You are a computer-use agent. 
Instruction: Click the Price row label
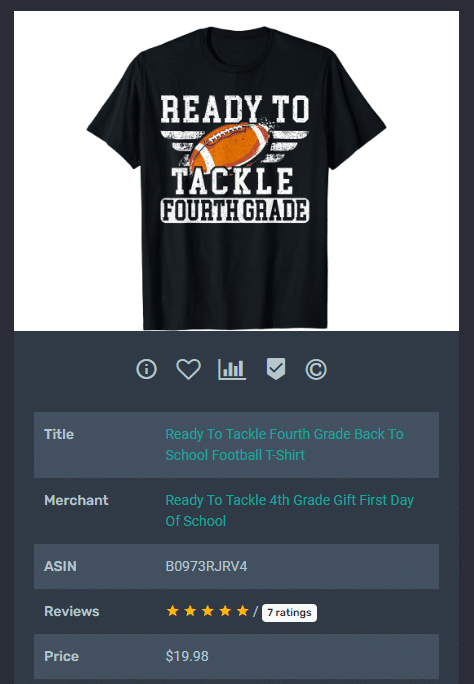(61, 657)
